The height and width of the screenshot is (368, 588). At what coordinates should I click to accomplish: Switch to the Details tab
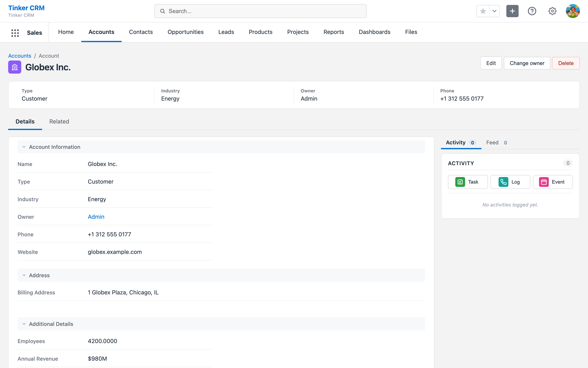tap(25, 122)
